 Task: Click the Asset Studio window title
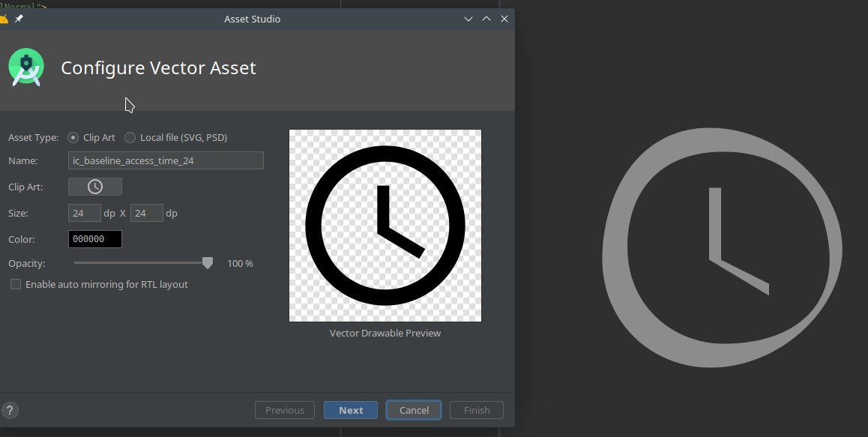[x=253, y=19]
